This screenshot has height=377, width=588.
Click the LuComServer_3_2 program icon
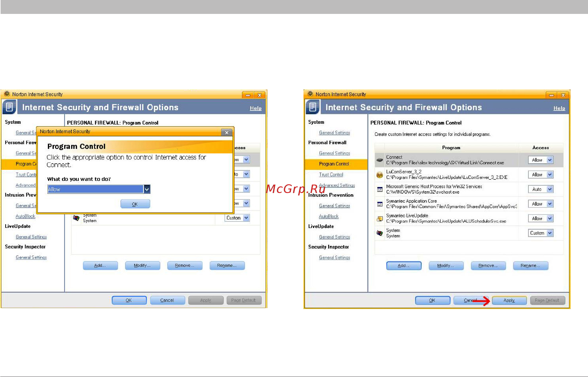click(380, 175)
